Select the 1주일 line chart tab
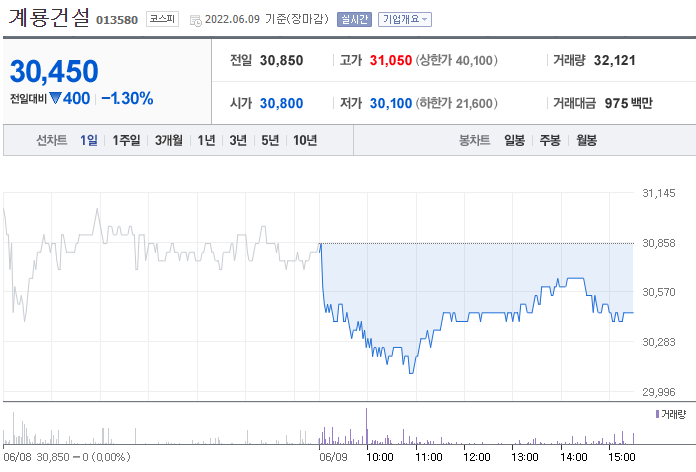Screen dimensions: 696x472 [x=126, y=140]
